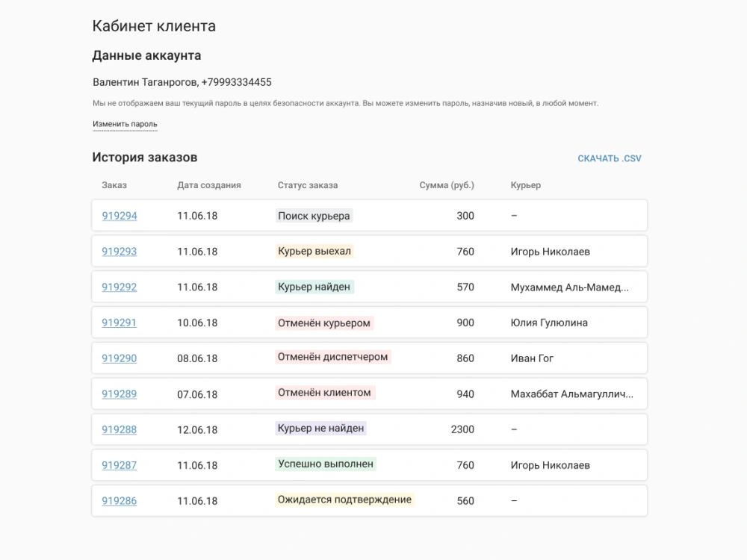Open order 919287
The image size is (747, 560).
[119, 465]
